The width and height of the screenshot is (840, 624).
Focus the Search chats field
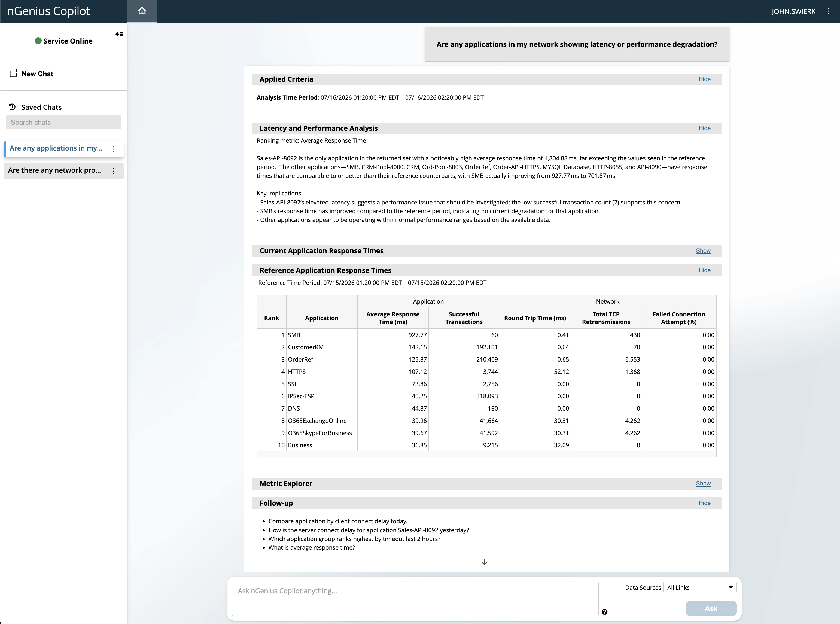coord(63,123)
